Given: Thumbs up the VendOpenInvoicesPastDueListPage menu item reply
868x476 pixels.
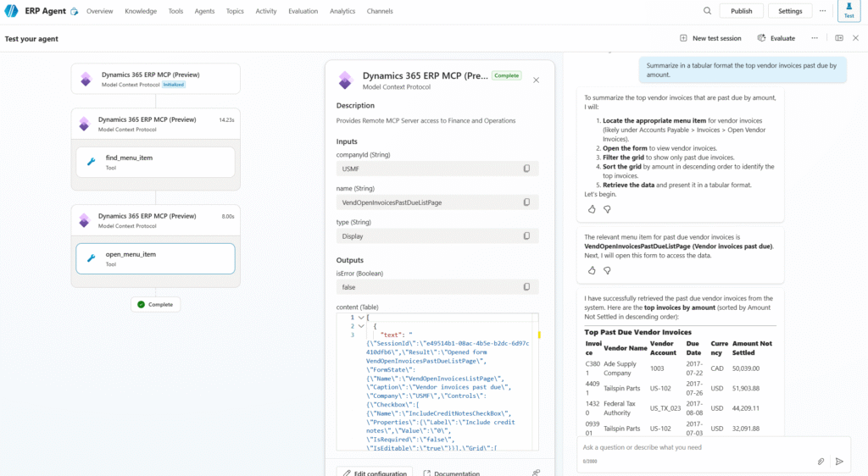Looking at the screenshot, I should click(x=592, y=271).
